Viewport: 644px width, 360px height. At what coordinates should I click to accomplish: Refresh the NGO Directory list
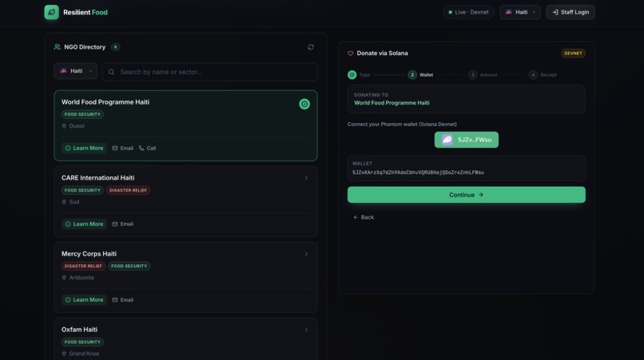point(311,47)
